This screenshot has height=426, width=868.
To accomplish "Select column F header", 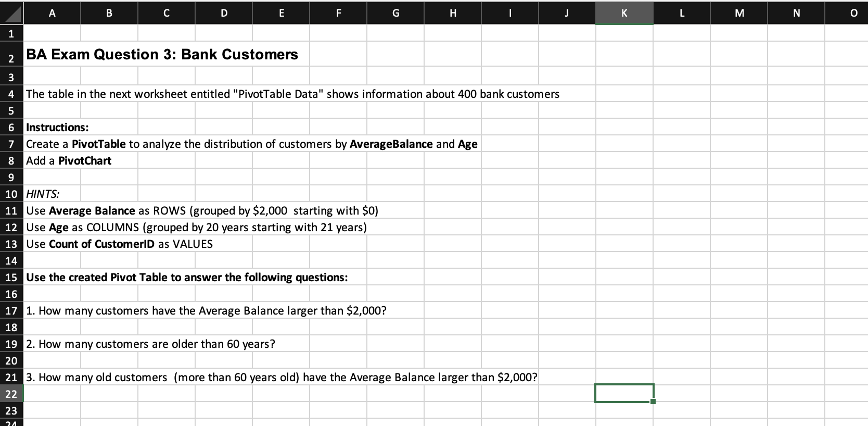I will coord(338,13).
